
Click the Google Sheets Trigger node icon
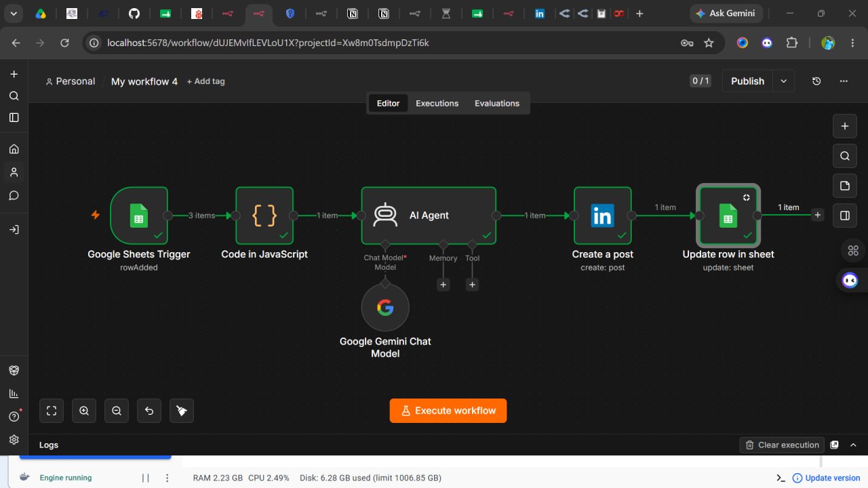(x=139, y=216)
